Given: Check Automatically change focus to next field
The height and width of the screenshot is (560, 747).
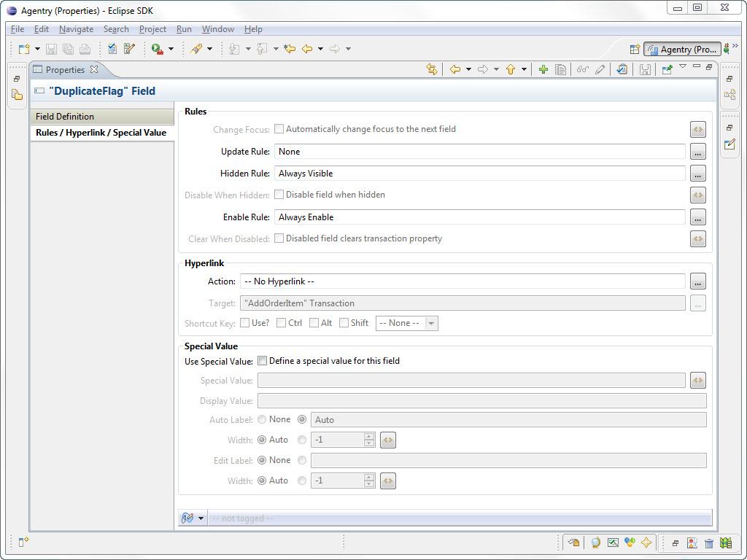Looking at the screenshot, I should click(x=279, y=129).
